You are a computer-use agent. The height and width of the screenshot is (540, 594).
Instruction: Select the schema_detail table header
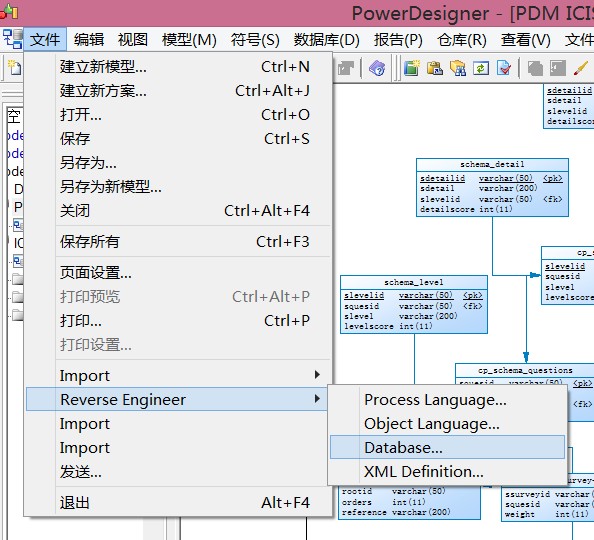492,164
